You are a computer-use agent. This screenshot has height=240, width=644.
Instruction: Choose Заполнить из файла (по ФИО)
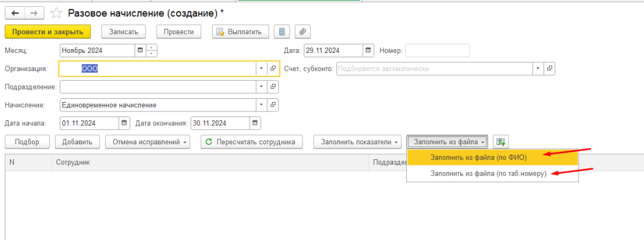[x=492, y=157]
